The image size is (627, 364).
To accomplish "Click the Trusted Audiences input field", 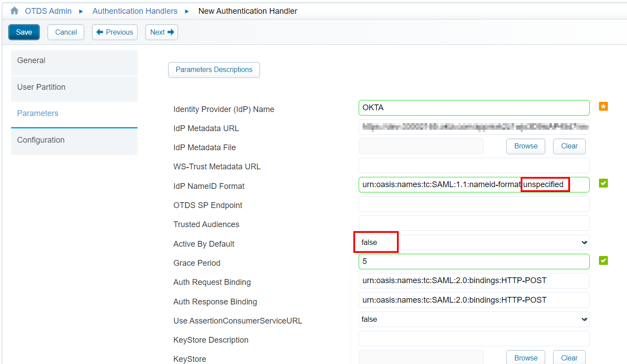I will [x=473, y=223].
